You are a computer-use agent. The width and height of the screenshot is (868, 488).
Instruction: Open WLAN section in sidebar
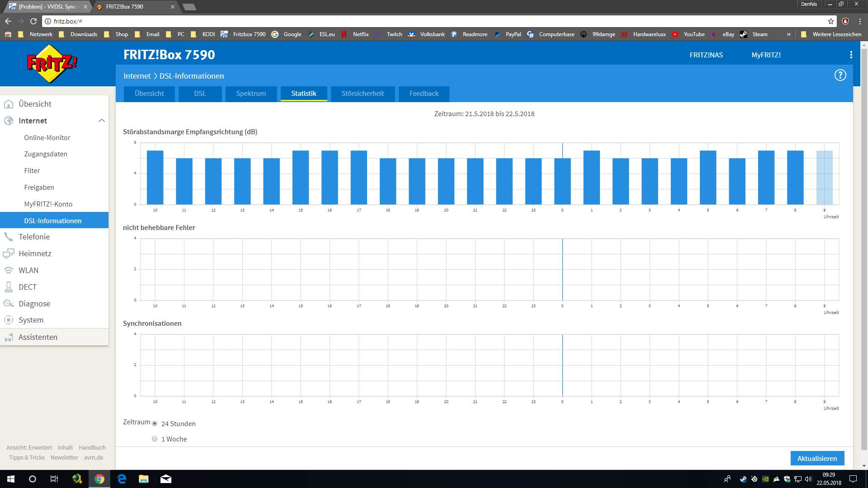coord(28,270)
